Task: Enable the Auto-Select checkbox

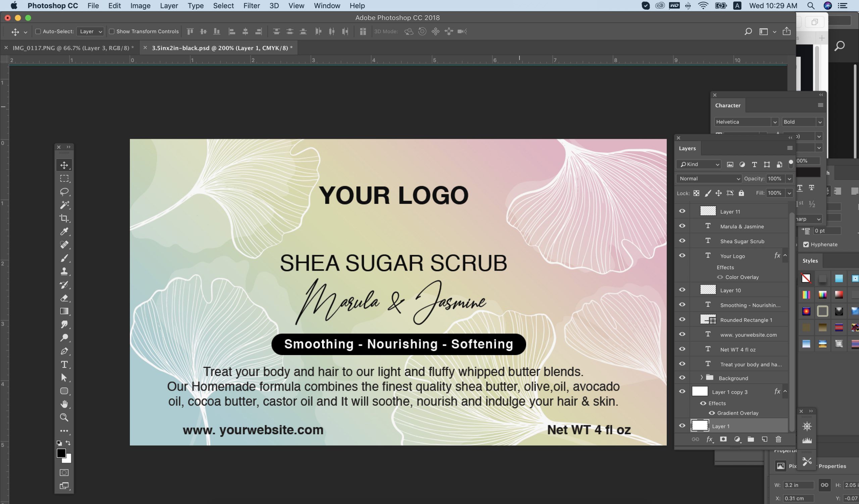Action: (x=38, y=31)
